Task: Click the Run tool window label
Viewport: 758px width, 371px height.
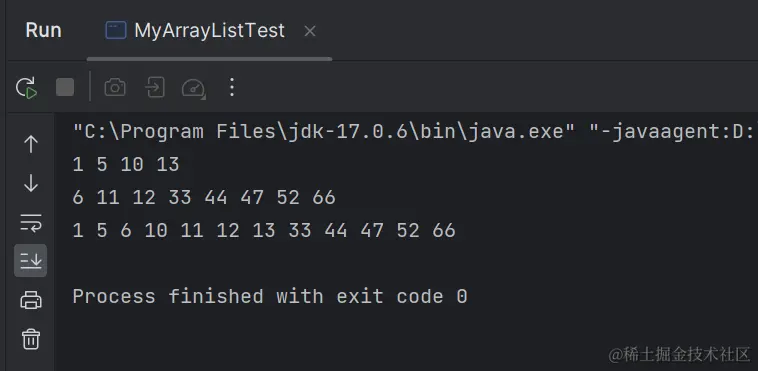Action: click(44, 30)
